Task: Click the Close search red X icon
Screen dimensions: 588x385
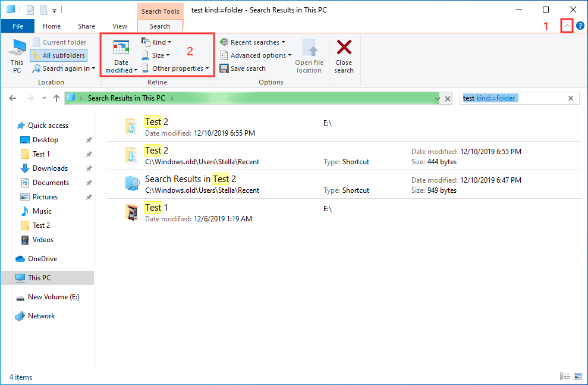Action: [x=344, y=49]
